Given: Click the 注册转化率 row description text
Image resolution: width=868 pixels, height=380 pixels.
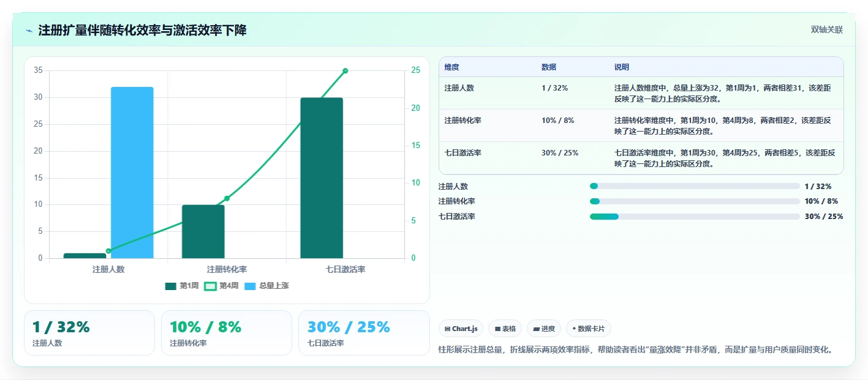Looking at the screenshot, I should pos(723,125).
